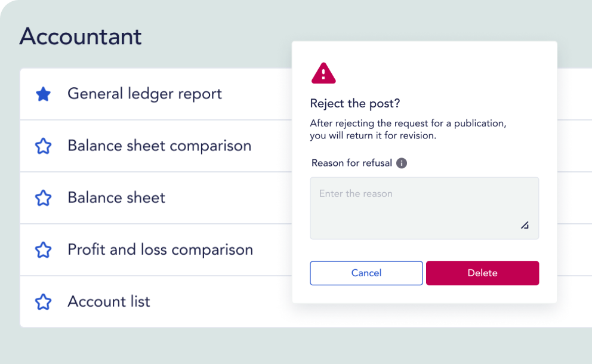Show info for Reason for refusal

pos(402,163)
